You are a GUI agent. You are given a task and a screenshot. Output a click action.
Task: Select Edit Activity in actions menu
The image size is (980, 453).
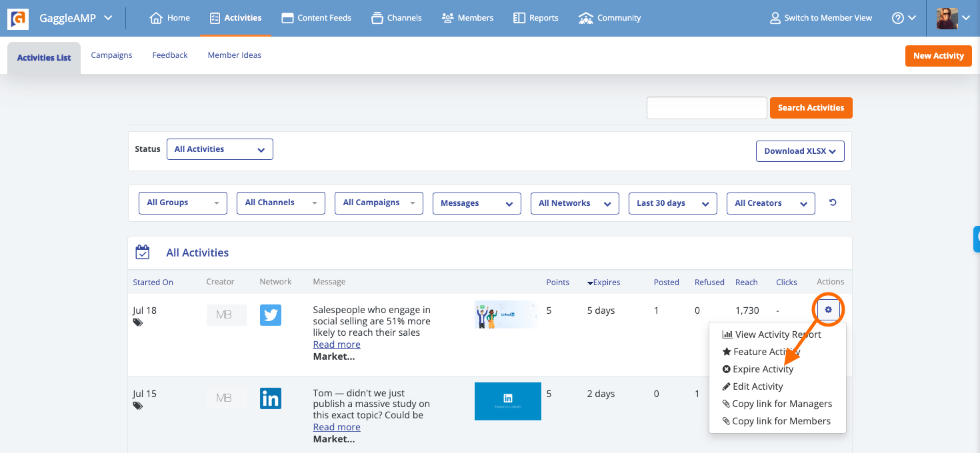[753, 386]
